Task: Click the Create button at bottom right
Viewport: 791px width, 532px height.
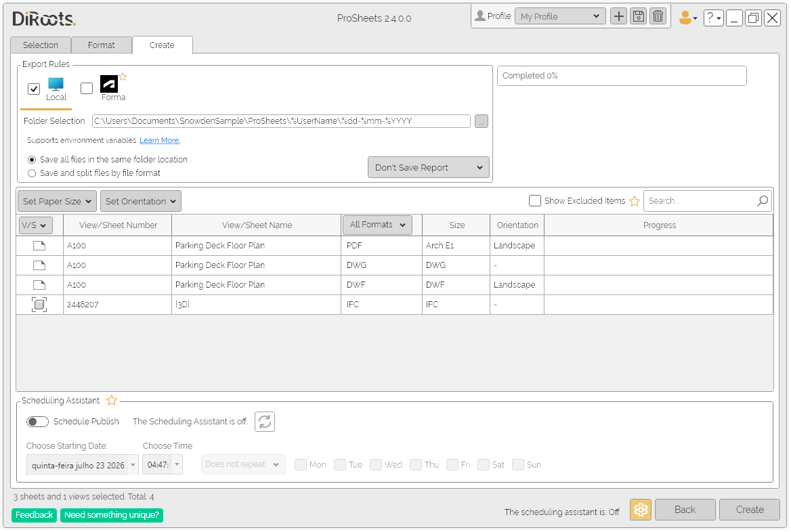Action: pos(750,510)
